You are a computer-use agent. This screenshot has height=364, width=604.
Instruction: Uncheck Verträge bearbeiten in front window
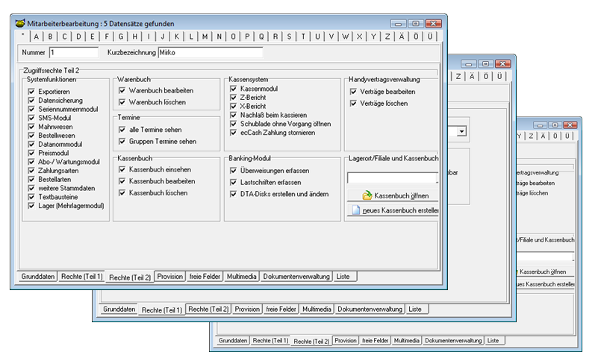[353, 92]
